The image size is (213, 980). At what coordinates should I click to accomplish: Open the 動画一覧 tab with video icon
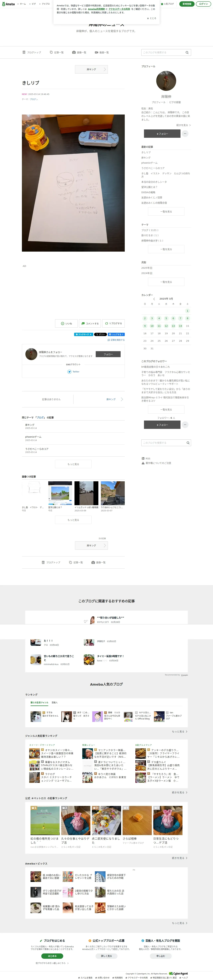pyautogui.click(x=102, y=52)
